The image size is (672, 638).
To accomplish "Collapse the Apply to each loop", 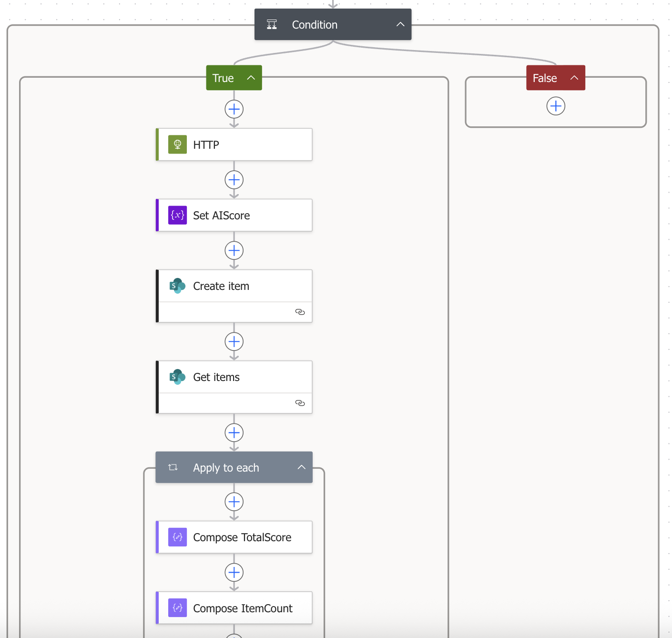I will tap(301, 467).
